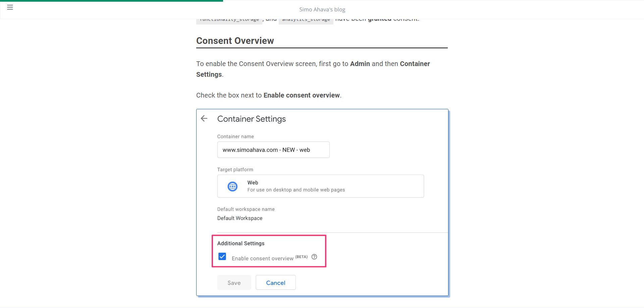
Task: Click the BETA label beside consent overview
Action: tap(301, 257)
